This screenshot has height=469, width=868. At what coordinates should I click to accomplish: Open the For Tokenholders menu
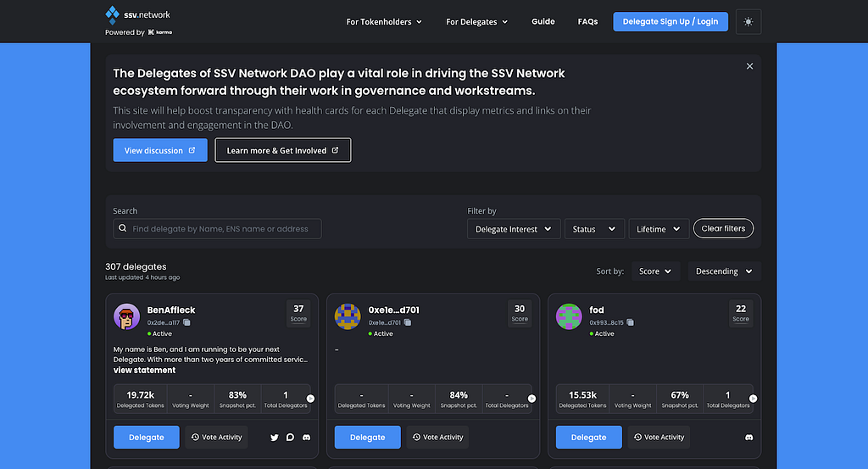[x=384, y=22]
